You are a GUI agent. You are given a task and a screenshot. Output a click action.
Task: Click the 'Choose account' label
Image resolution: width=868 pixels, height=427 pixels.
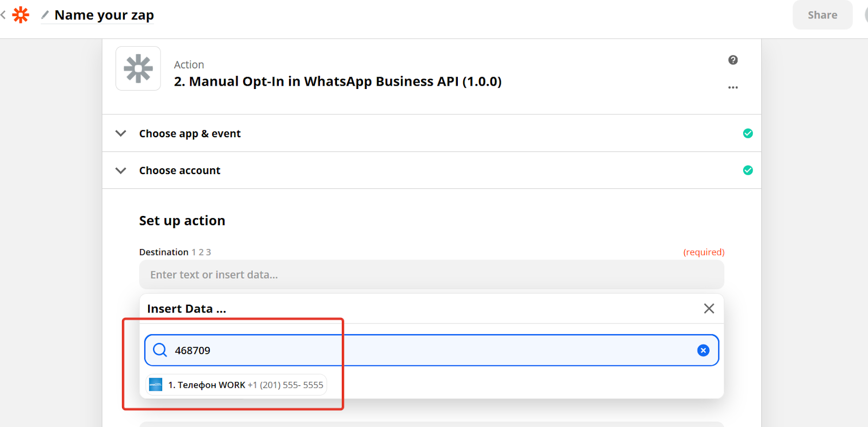[x=180, y=170]
